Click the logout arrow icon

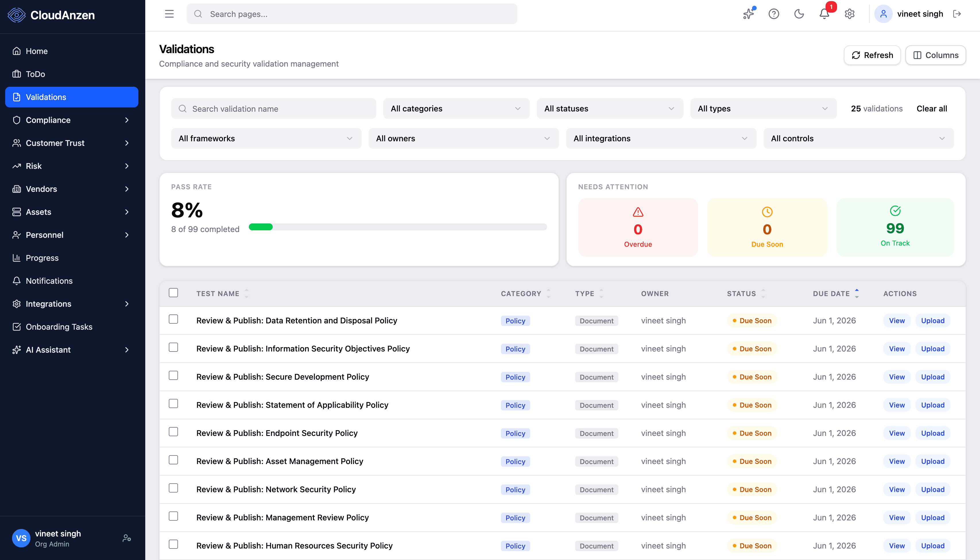click(957, 14)
